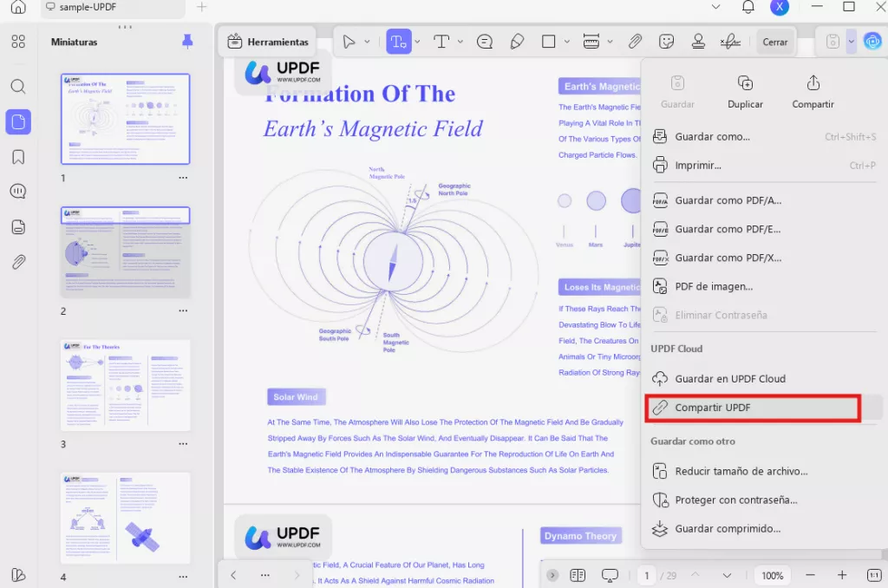
Task: Open the Herramientas menu button
Action: (267, 42)
